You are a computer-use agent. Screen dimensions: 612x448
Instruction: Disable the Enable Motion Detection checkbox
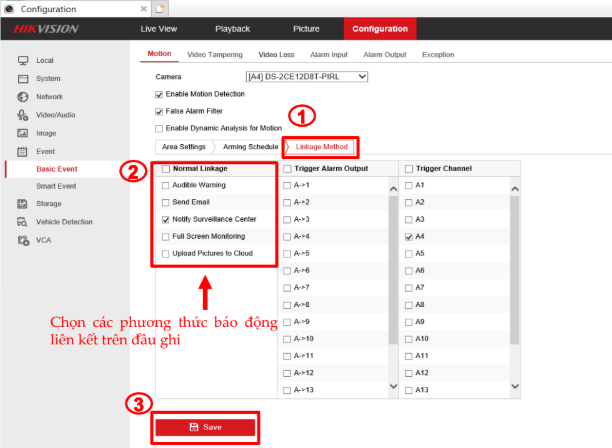159,94
